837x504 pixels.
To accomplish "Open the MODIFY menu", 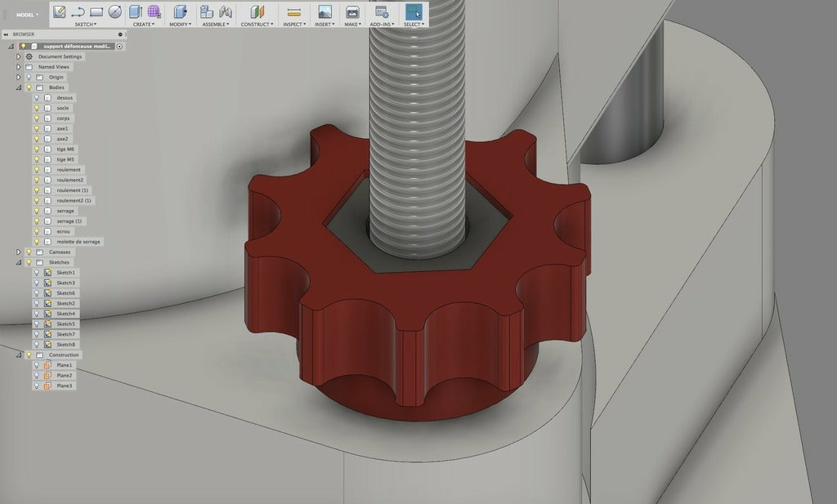I will pos(180,24).
